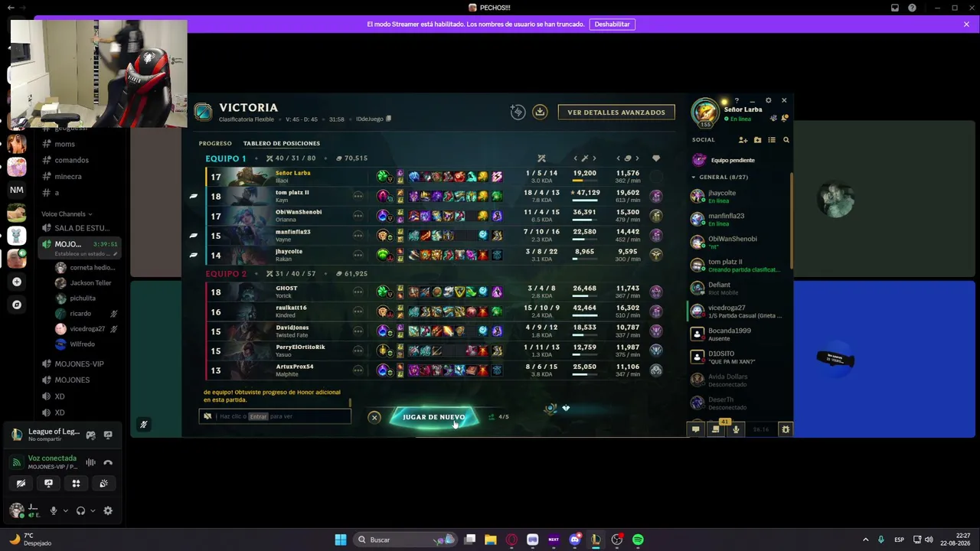The width and height of the screenshot is (980, 551).
Task: Dismiss the lobby with X button
Action: 374,417
